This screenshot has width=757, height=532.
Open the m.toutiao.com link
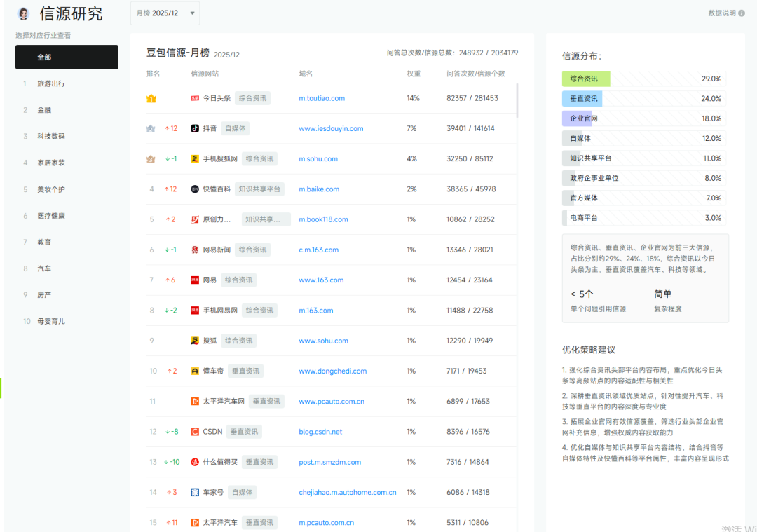pyautogui.click(x=322, y=98)
